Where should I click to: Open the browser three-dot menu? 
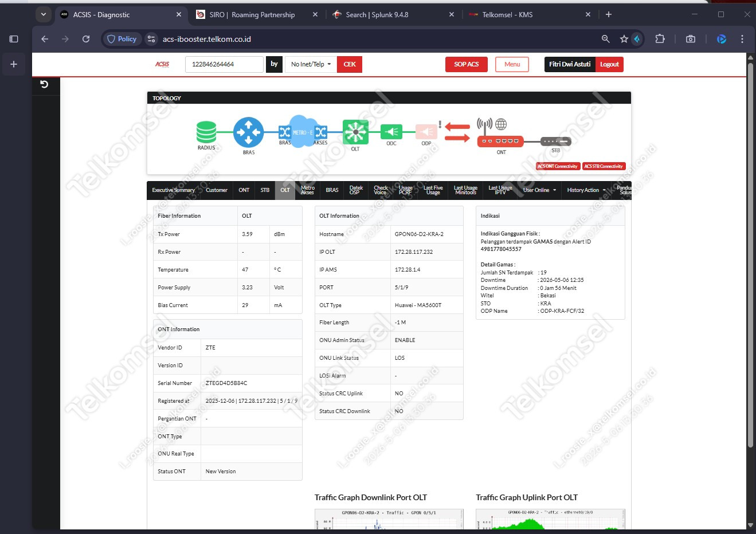tap(742, 39)
